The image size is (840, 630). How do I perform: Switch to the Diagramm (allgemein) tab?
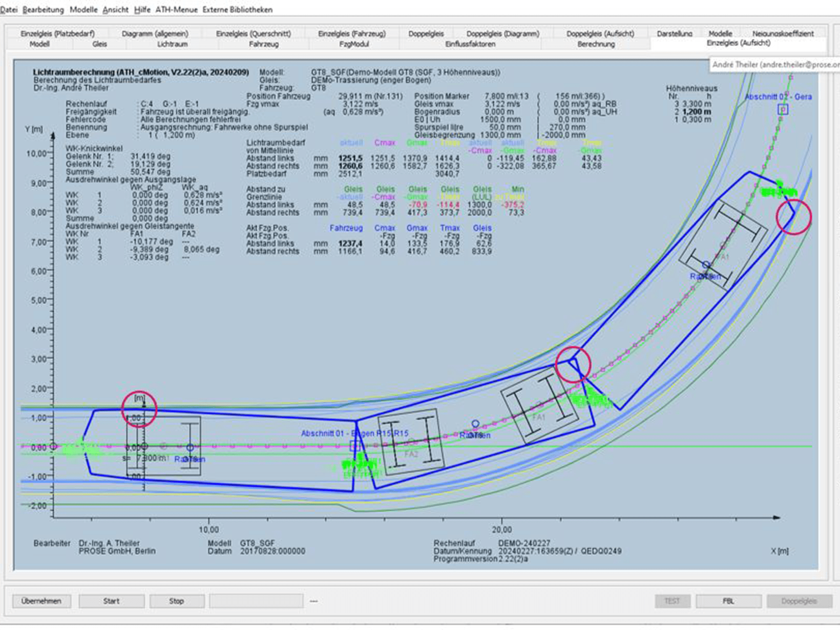[155, 34]
